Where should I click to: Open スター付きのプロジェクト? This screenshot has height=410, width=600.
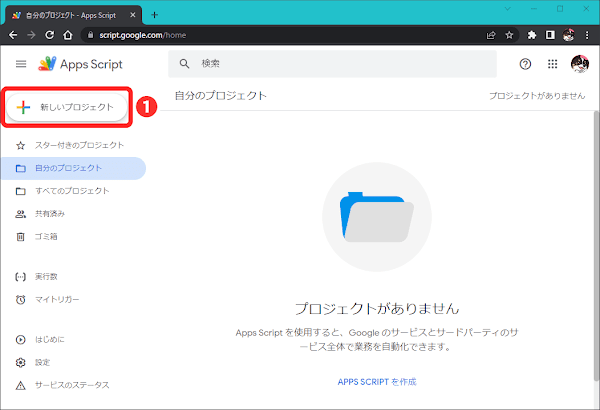pyautogui.click(x=73, y=145)
